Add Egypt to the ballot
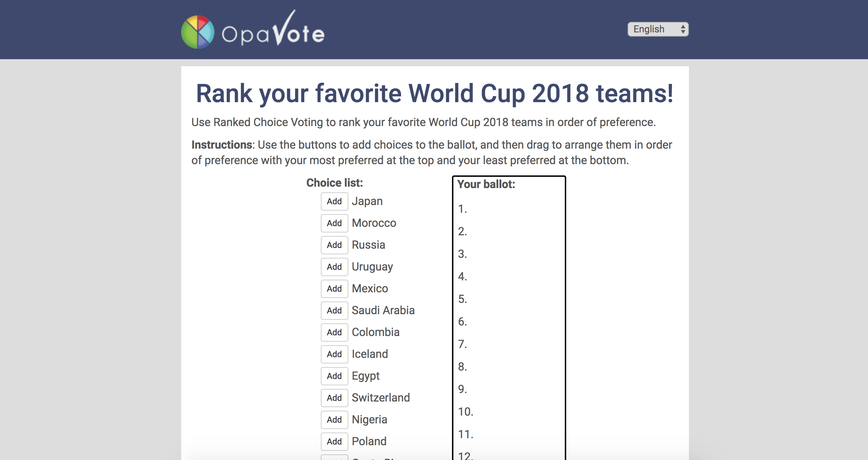The width and height of the screenshot is (868, 460). coord(334,376)
